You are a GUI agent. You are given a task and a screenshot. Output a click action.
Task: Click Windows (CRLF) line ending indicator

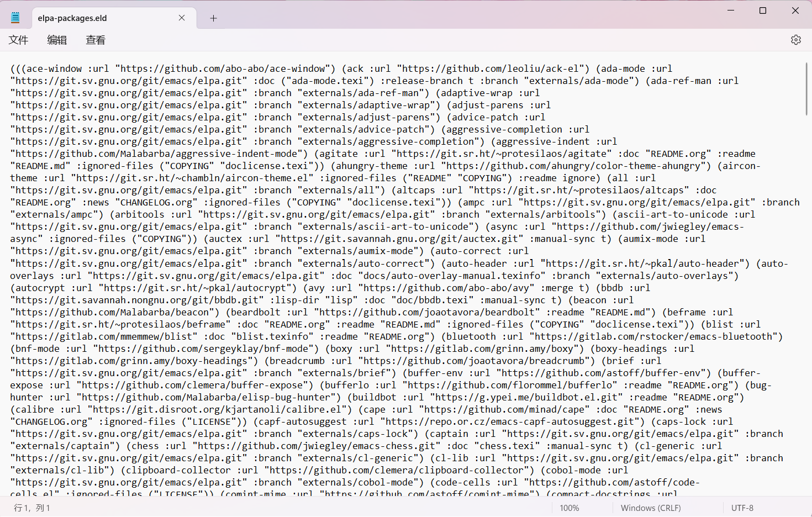point(651,508)
